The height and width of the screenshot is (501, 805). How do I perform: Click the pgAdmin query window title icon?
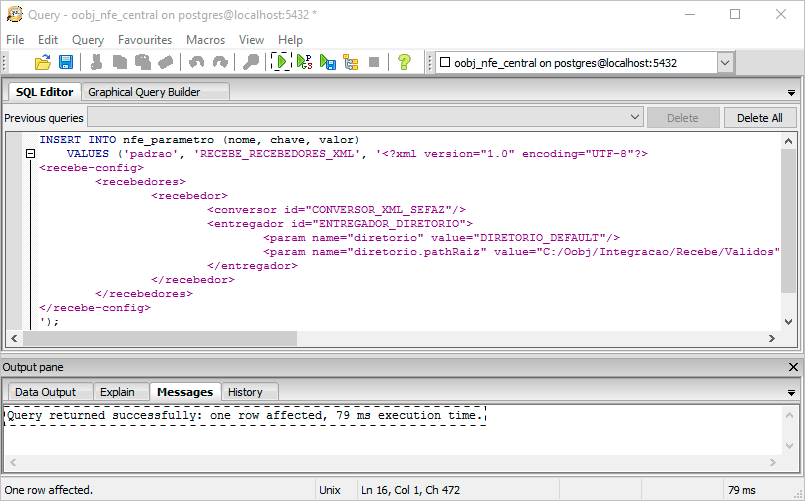pyautogui.click(x=14, y=14)
